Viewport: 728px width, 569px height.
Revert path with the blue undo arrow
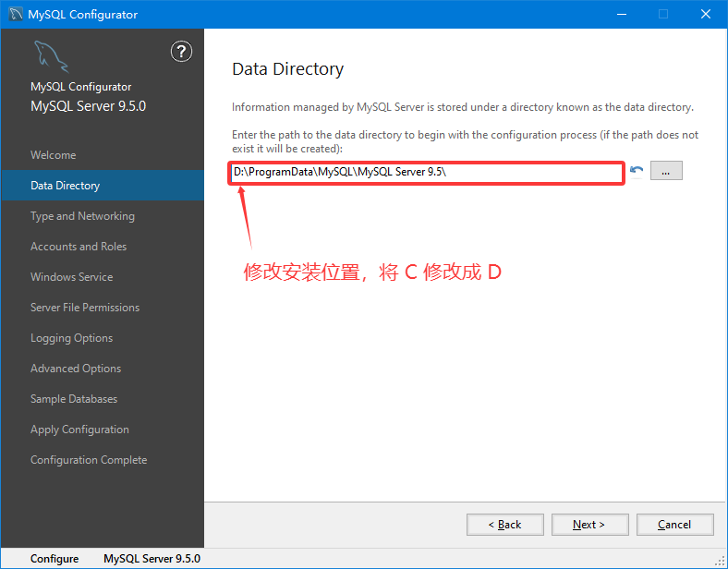click(637, 171)
